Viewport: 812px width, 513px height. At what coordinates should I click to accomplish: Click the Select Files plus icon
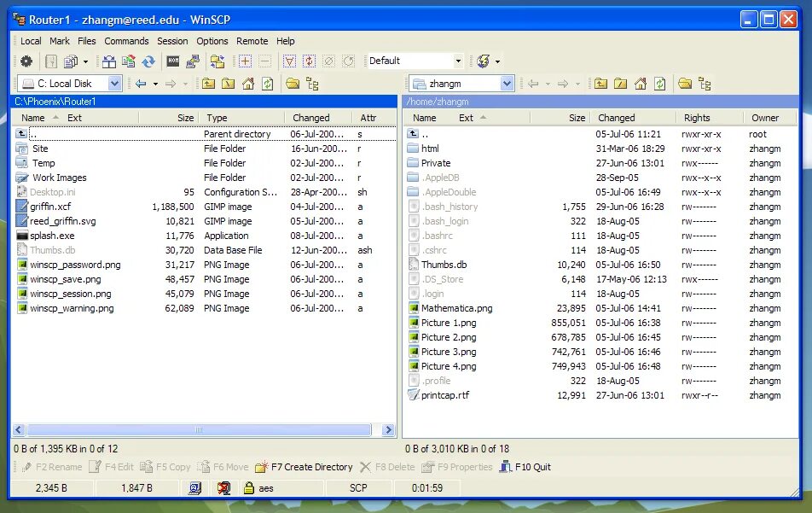tap(245, 61)
